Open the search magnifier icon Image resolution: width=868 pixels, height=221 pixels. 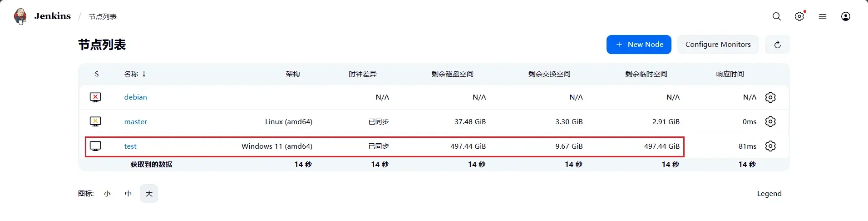[x=777, y=16]
